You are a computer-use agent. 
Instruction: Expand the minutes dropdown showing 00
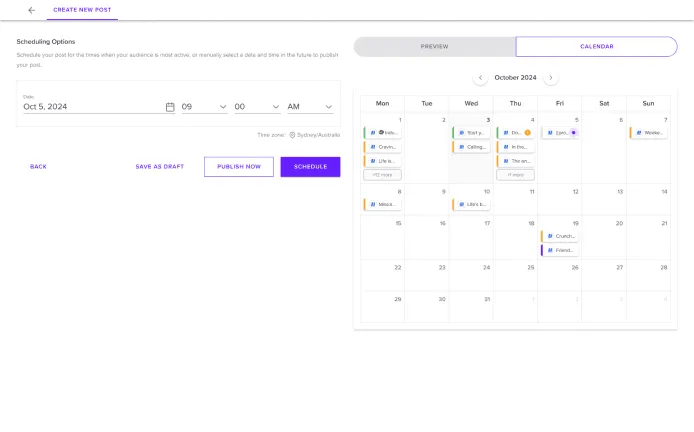pos(257,107)
